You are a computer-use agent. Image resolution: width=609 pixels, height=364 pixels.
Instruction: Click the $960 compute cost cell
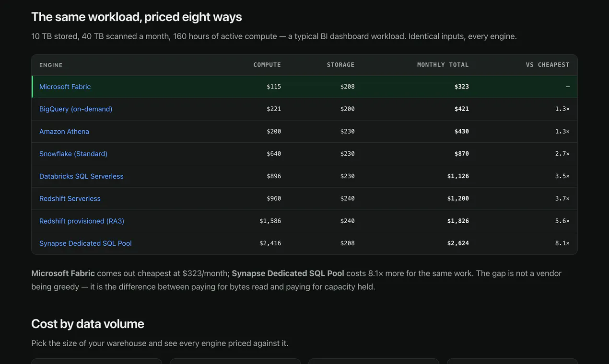(x=274, y=198)
